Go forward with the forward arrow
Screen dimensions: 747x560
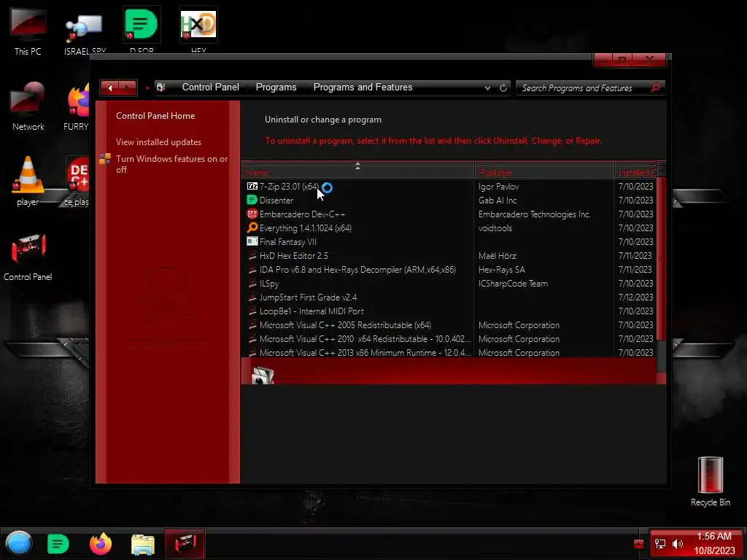click(127, 87)
